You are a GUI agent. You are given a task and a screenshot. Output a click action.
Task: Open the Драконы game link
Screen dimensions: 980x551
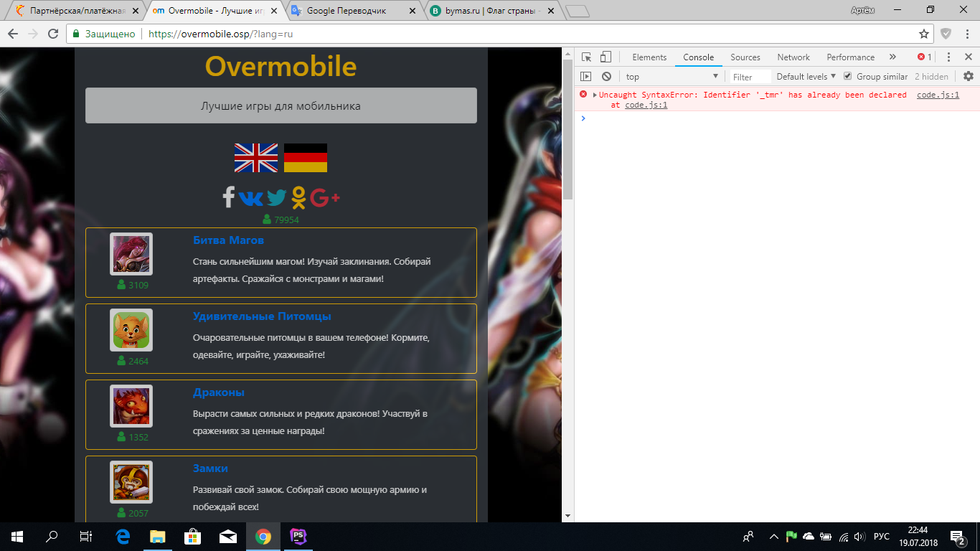(x=219, y=392)
